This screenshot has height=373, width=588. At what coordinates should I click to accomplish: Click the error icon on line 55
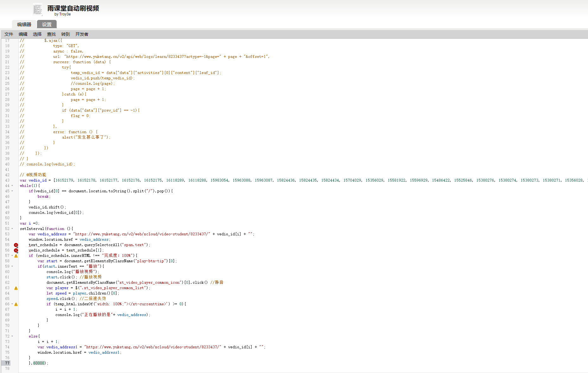coord(16,245)
